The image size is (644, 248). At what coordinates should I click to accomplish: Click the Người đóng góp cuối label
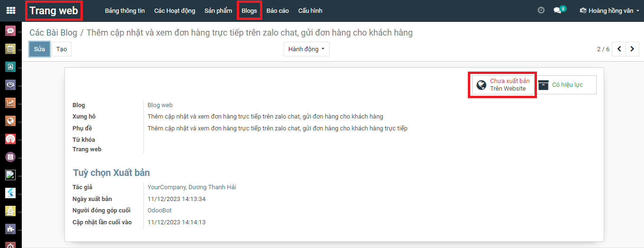(101, 211)
